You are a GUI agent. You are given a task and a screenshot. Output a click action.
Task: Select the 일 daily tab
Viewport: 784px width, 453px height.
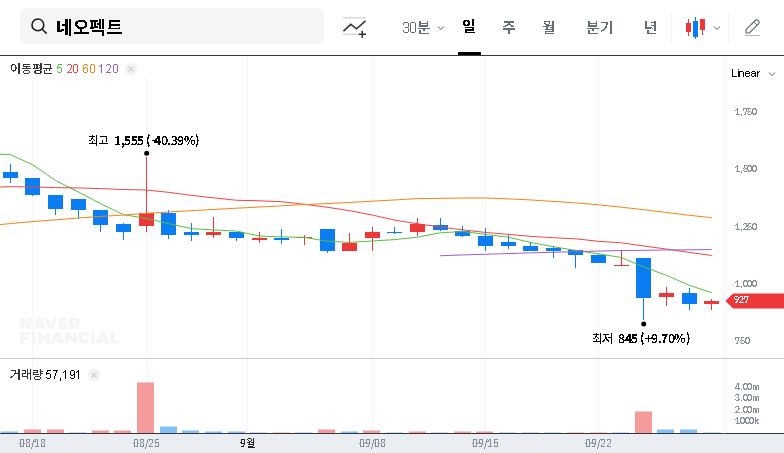469,26
